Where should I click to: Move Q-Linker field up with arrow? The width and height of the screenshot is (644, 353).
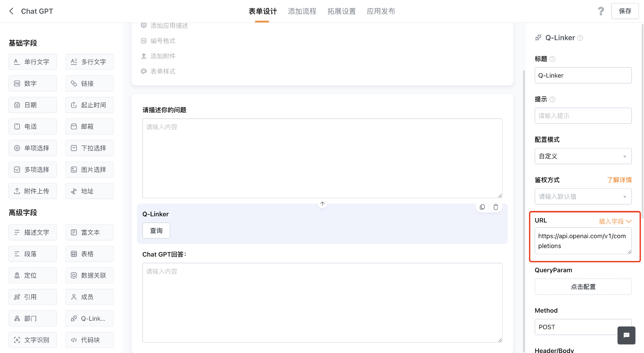click(x=322, y=204)
